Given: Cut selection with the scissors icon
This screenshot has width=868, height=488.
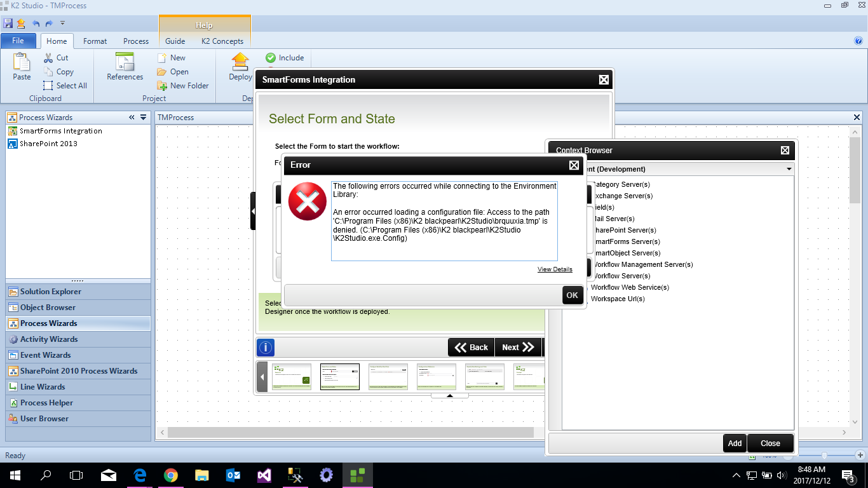Looking at the screenshot, I should tap(56, 58).
